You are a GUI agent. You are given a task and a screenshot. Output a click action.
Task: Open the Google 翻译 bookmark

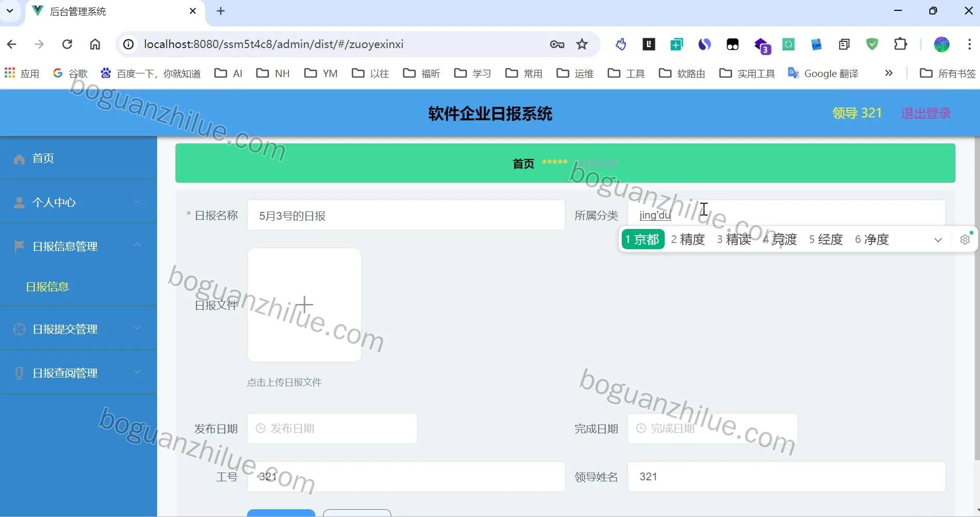click(823, 73)
